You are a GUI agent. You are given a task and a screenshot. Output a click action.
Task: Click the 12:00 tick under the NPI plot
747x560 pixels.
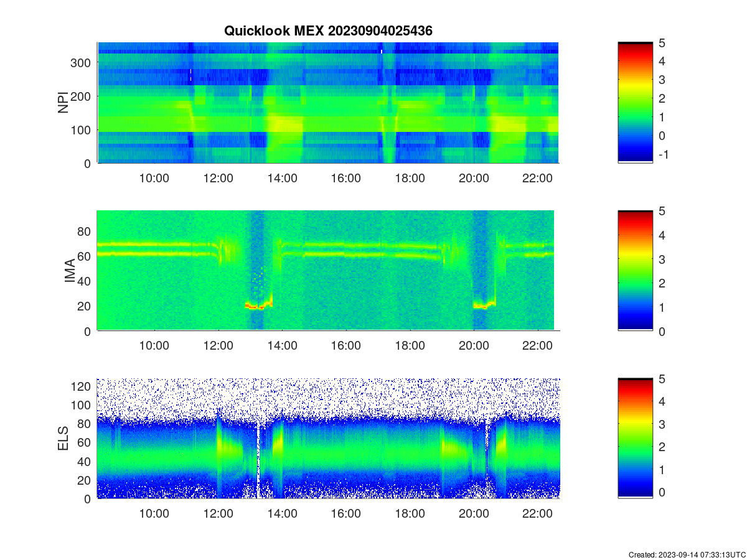[218, 178]
